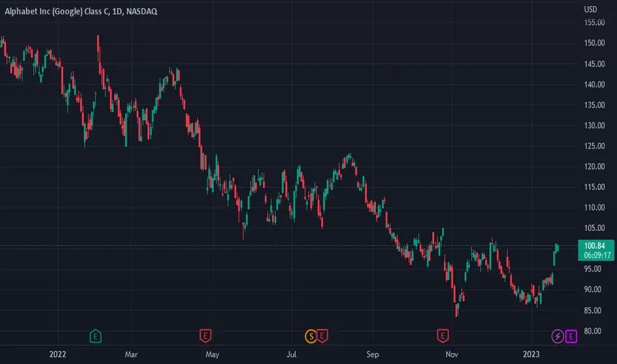Screen dimensions: 617x364
Task: Click the 110.00 price axis label
Action: 594,207
